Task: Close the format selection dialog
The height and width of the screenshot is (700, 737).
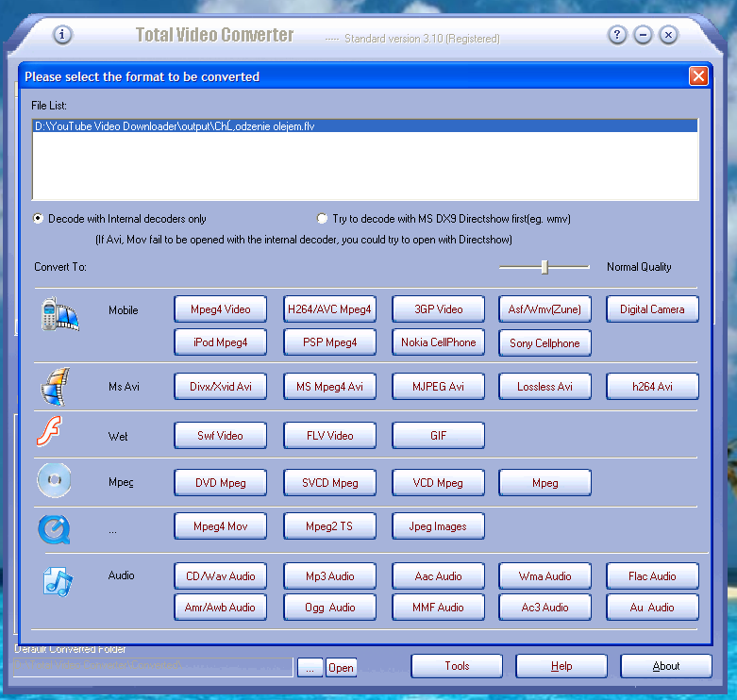Action: pos(698,75)
